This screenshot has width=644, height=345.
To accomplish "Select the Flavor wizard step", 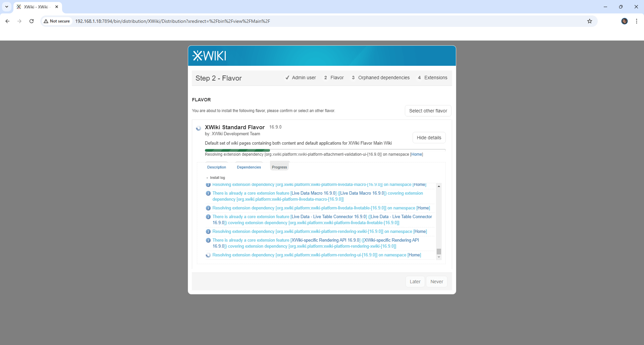I will pos(333,78).
